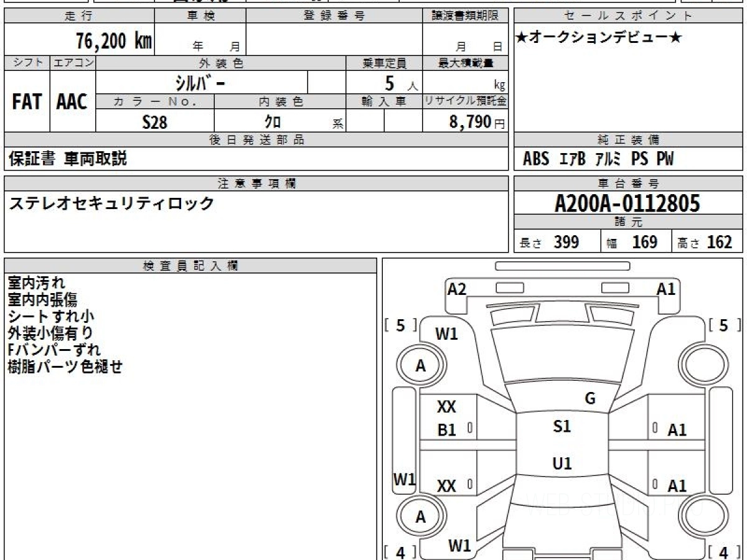Click the AAC air-conditioner value
The image size is (747, 560).
pyautogui.click(x=72, y=103)
